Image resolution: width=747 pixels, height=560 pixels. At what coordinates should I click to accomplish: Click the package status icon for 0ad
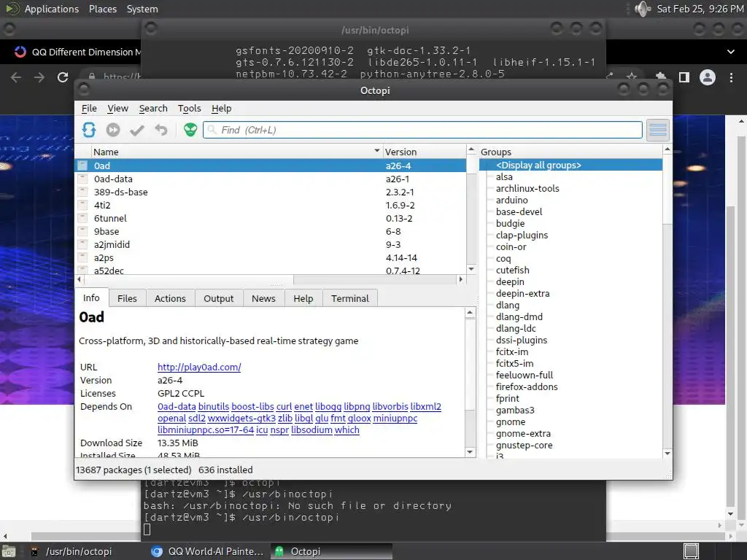(83, 166)
